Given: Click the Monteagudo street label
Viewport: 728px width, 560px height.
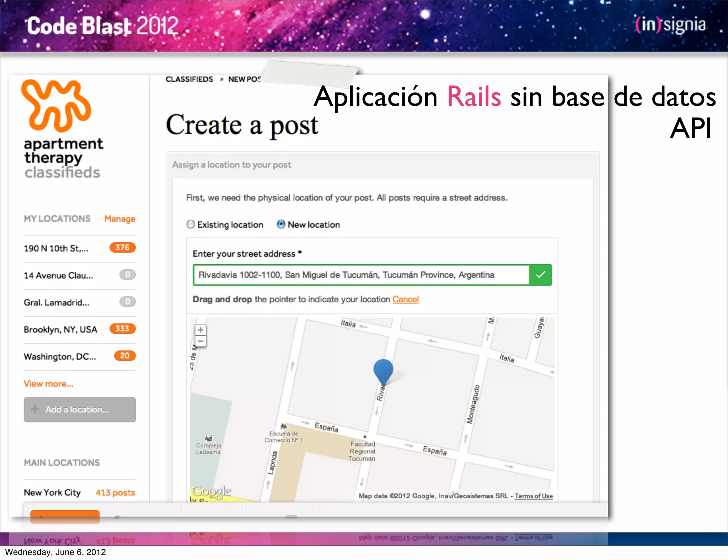Looking at the screenshot, I should 473,404.
